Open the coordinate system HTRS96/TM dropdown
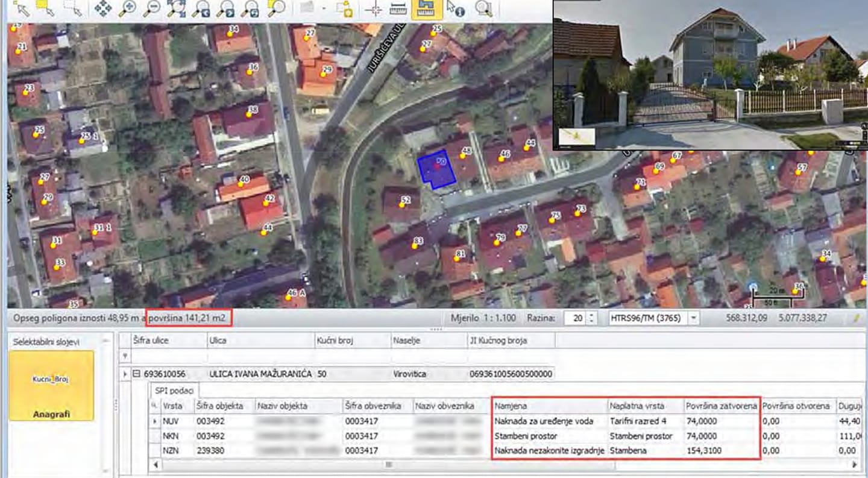The width and height of the screenshot is (868, 478). point(693,318)
